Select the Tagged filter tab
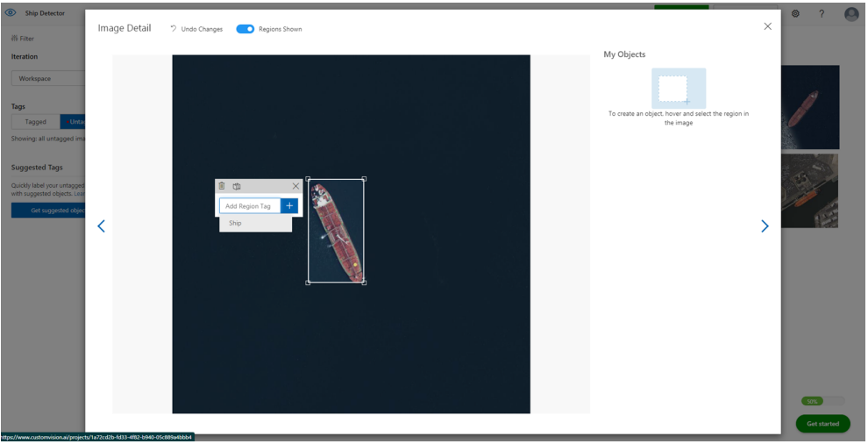The height and width of the screenshot is (444, 868). [x=35, y=122]
